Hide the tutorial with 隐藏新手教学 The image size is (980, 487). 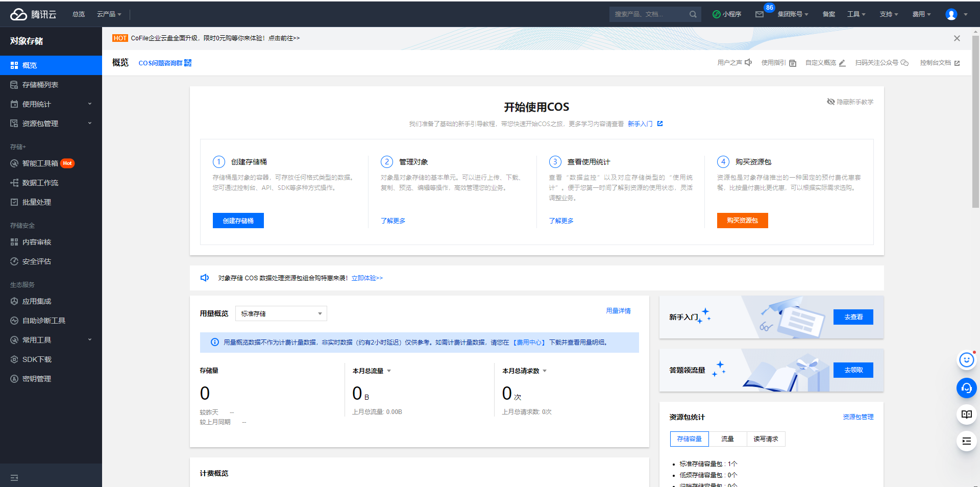(850, 102)
